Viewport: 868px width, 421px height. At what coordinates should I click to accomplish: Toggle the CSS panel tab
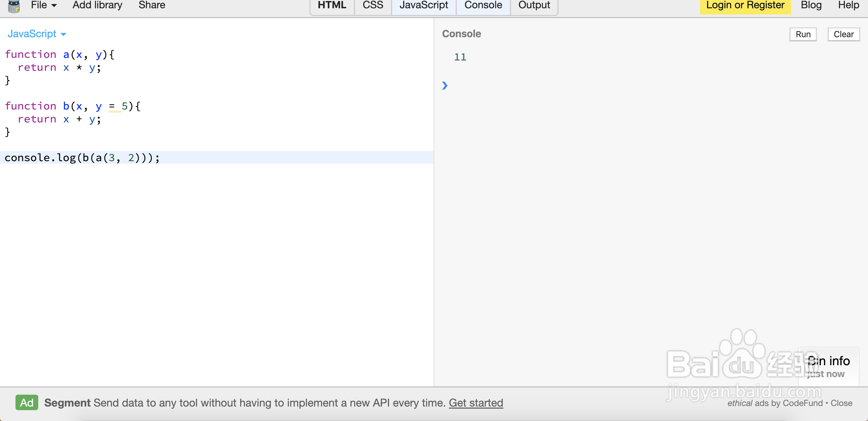point(373,5)
